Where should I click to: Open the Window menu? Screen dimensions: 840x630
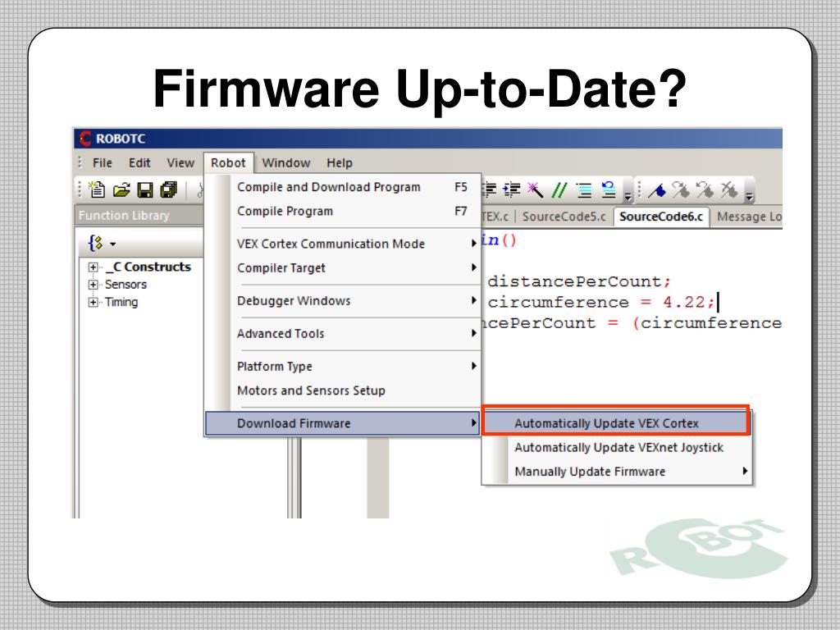coord(286,163)
